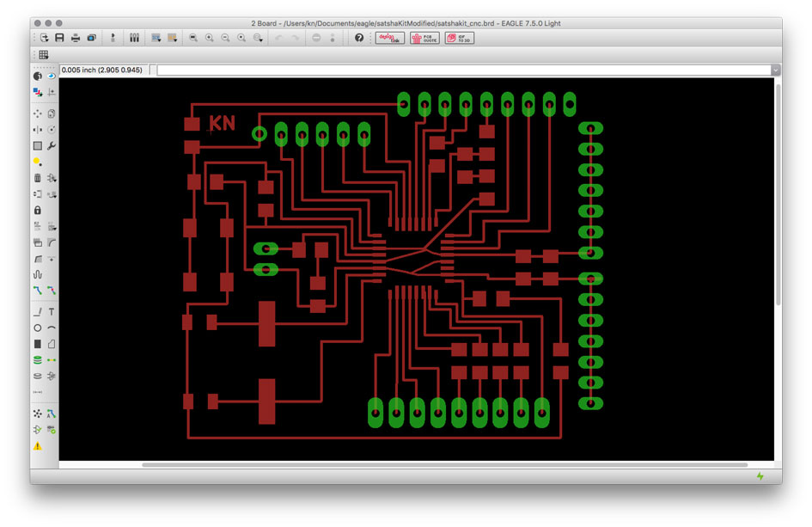The height and width of the screenshot is (527, 812).
Task: Open the Zoom Select dropdown
Action: [x=258, y=38]
